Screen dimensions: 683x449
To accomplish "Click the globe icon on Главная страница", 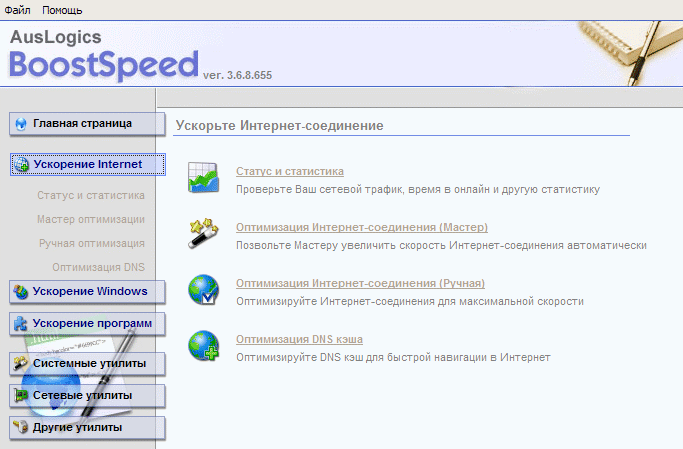I will pyautogui.click(x=20, y=124).
